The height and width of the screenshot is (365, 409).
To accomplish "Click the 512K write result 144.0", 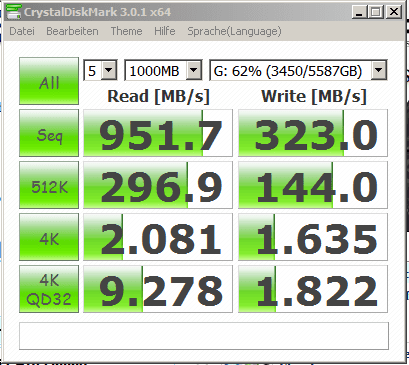I will 313,185.
